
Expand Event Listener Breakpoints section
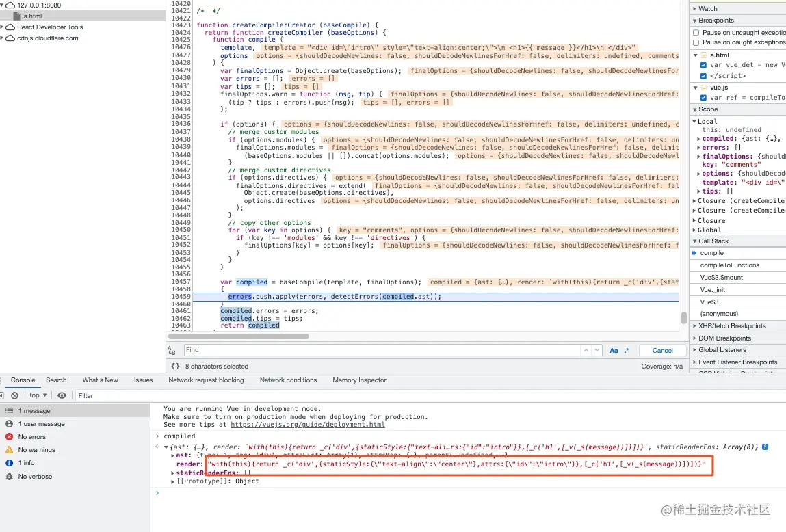coord(695,362)
